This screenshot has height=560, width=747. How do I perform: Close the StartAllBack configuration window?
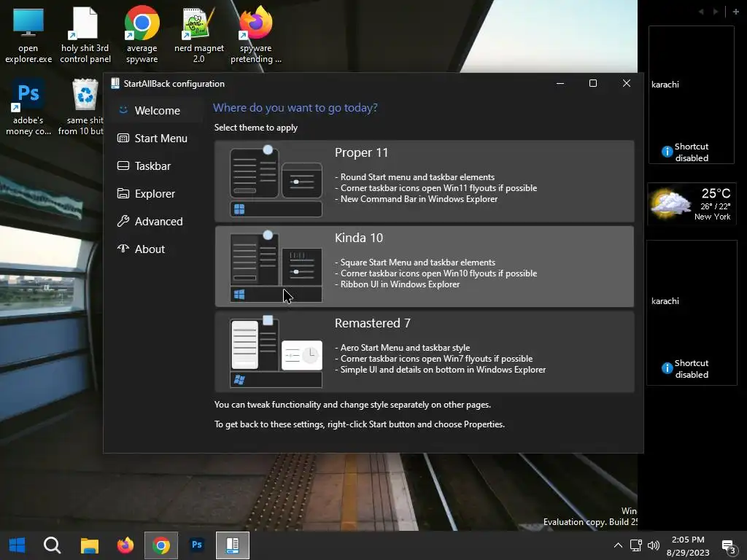coord(627,83)
